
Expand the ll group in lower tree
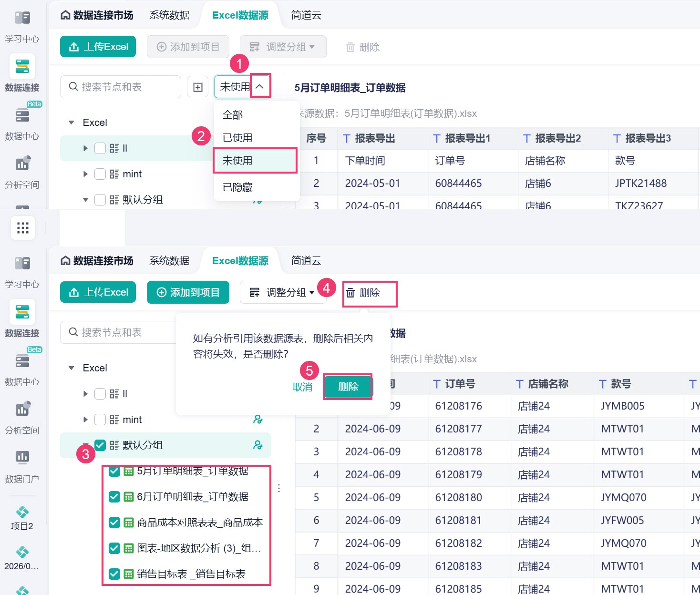pos(86,394)
